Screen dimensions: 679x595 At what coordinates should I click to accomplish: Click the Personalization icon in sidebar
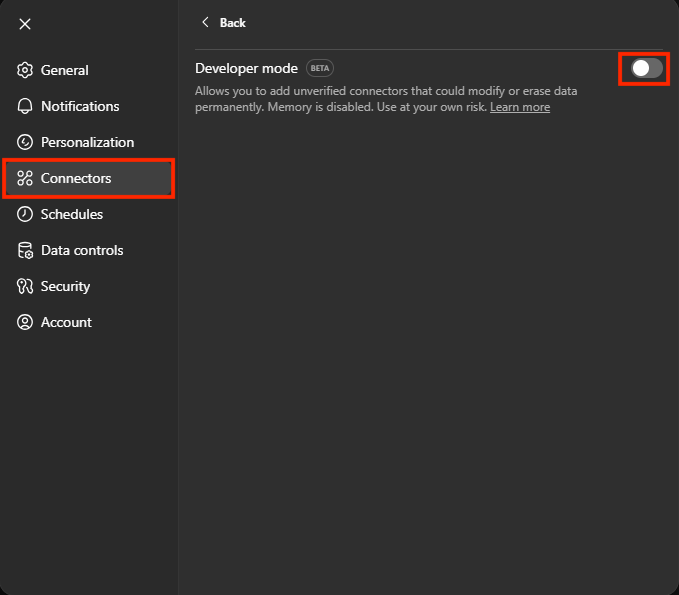[25, 142]
